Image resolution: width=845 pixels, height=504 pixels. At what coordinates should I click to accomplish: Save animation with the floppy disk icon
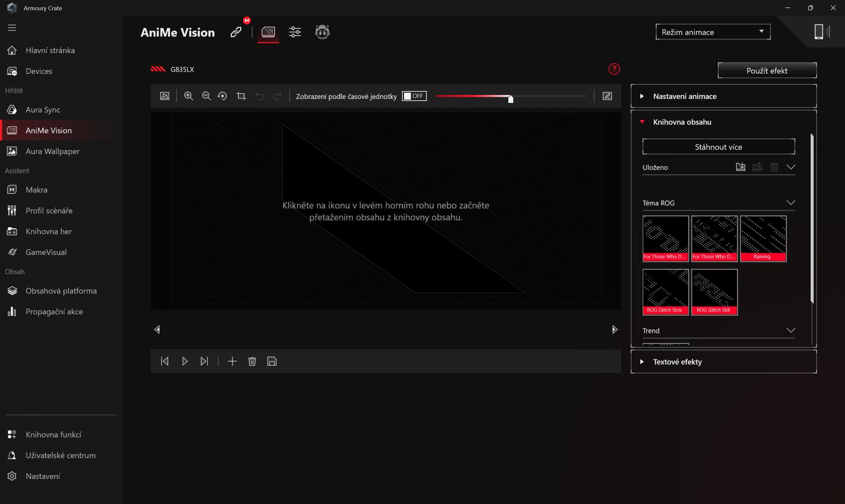[x=272, y=361]
